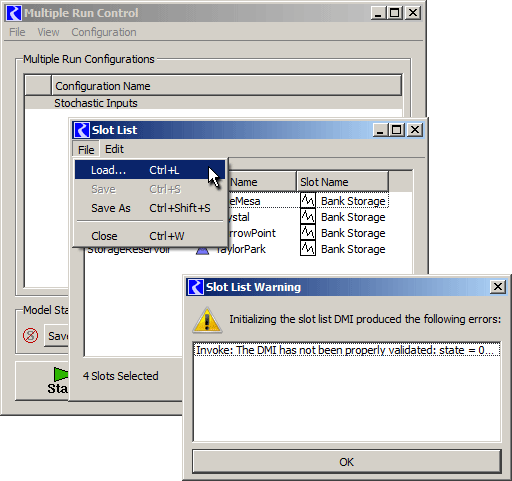
Task: Close the Slot List Warning dialog
Action: pos(498,287)
